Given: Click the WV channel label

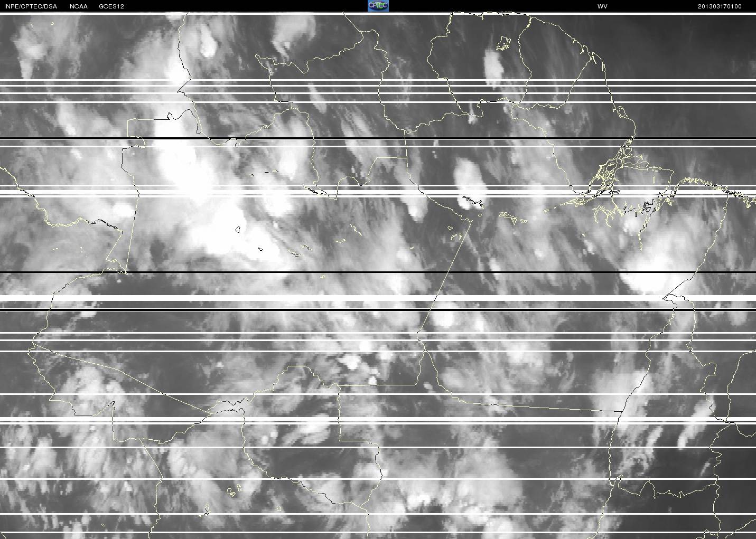Looking at the screenshot, I should (602, 6).
